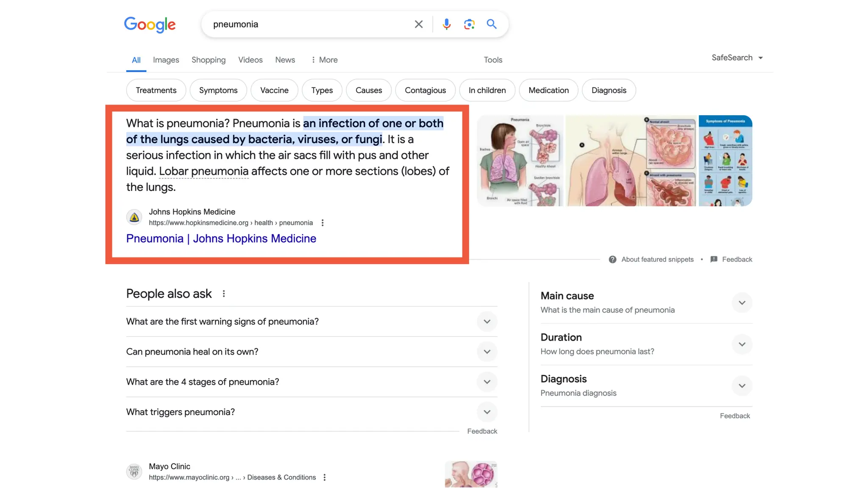
Task: Start voice search with microphone icon
Action: coord(446,25)
